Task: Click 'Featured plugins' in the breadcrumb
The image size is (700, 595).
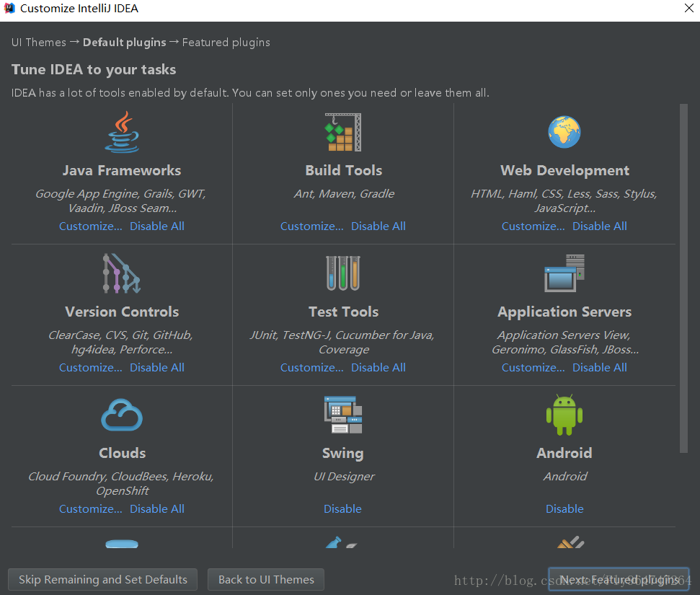Action: (226, 43)
